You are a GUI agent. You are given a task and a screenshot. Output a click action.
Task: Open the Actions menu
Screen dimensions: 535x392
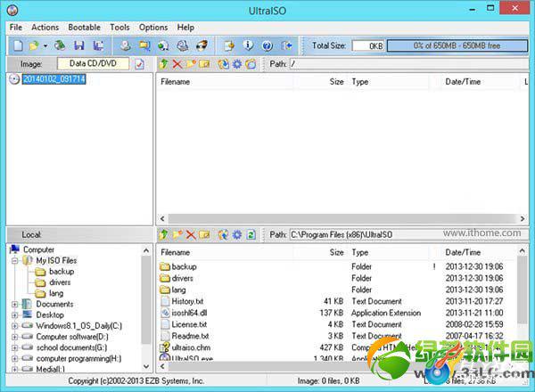tap(45, 28)
